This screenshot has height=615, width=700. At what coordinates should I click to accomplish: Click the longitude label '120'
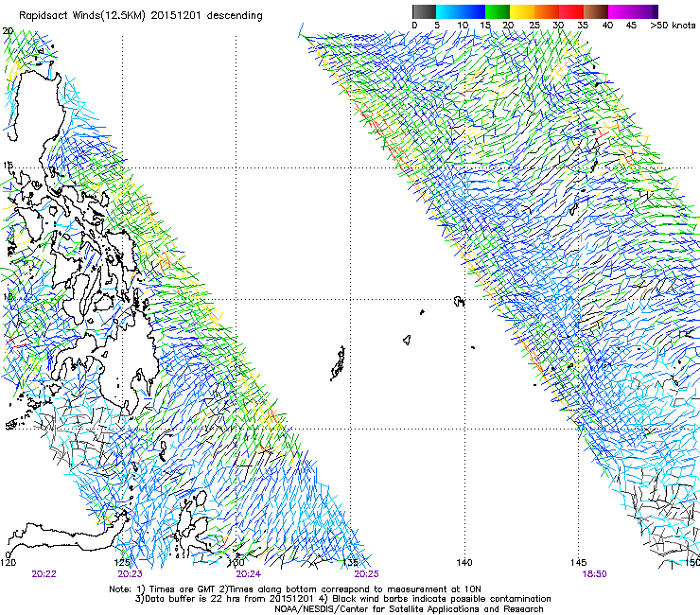tap(8, 562)
